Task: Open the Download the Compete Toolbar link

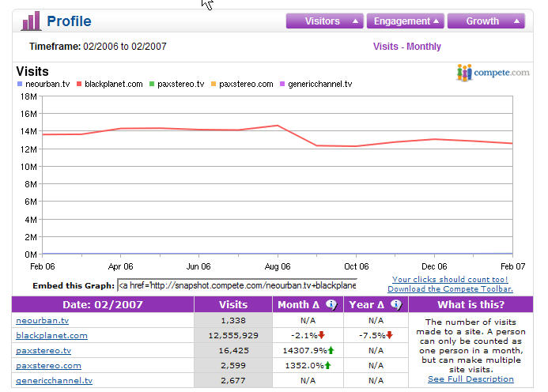Action: tap(450, 289)
